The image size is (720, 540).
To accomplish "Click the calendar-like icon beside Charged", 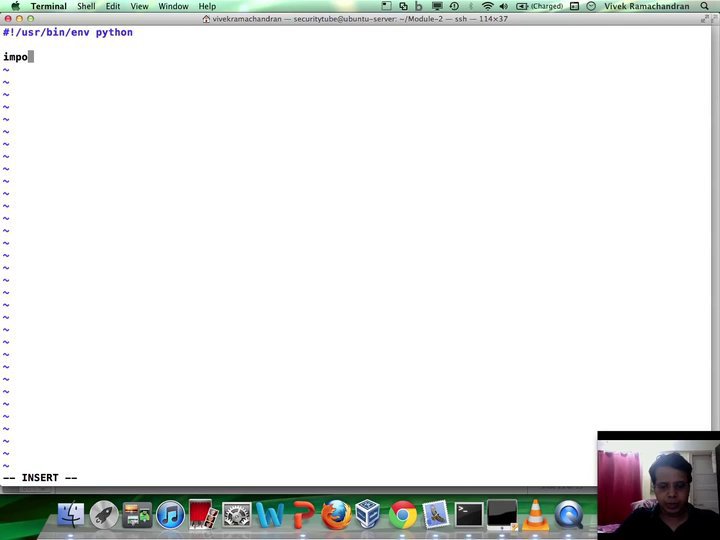I will (574, 6).
